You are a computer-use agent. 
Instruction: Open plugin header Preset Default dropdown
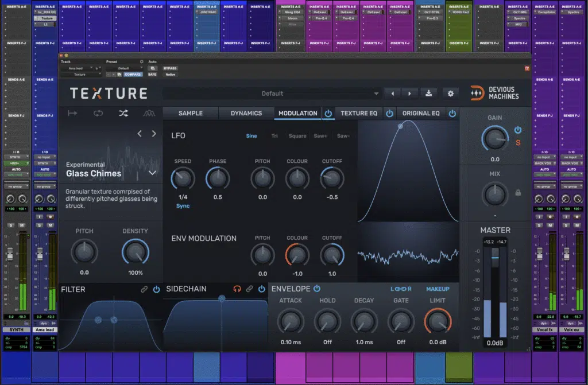(x=124, y=68)
